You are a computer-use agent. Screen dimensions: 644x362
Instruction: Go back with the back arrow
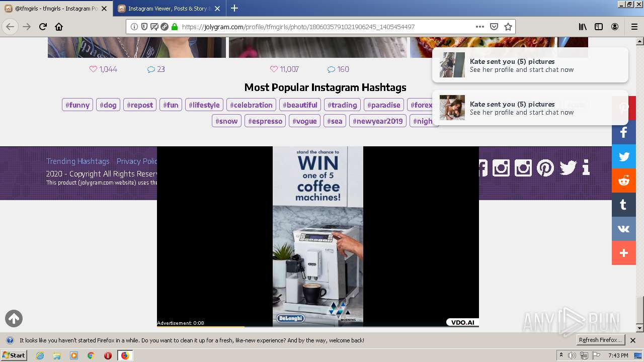click(x=10, y=27)
